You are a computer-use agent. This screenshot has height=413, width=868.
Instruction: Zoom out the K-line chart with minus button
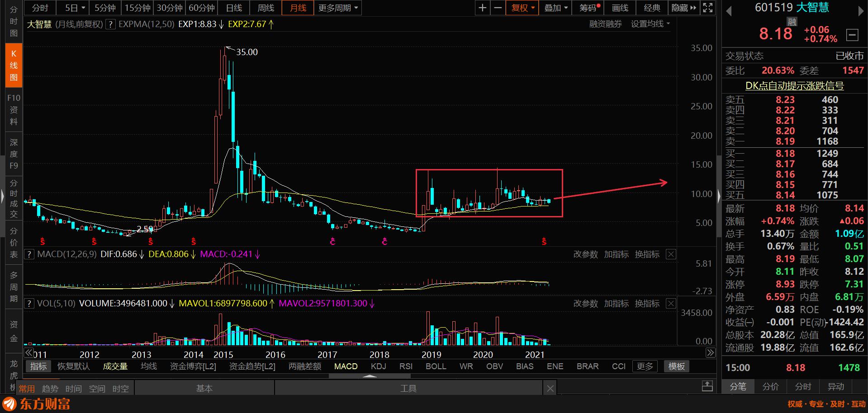click(498, 8)
